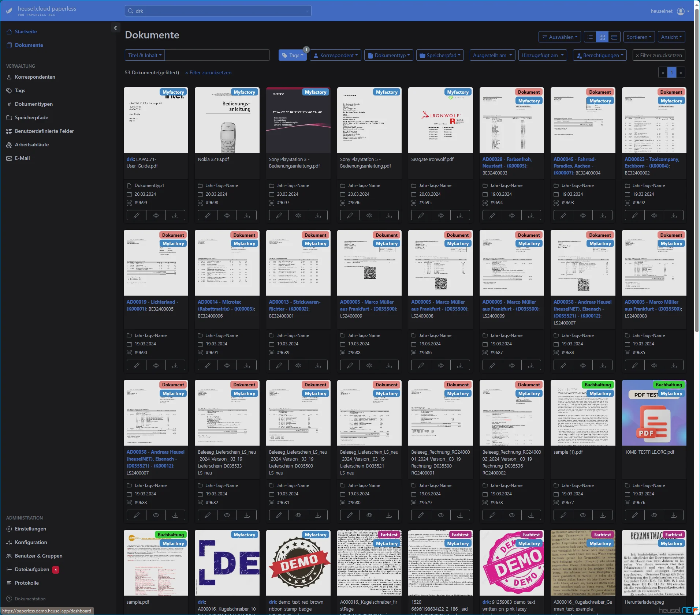
Task: Preview document #9690 Lichterland
Action: click(156, 365)
